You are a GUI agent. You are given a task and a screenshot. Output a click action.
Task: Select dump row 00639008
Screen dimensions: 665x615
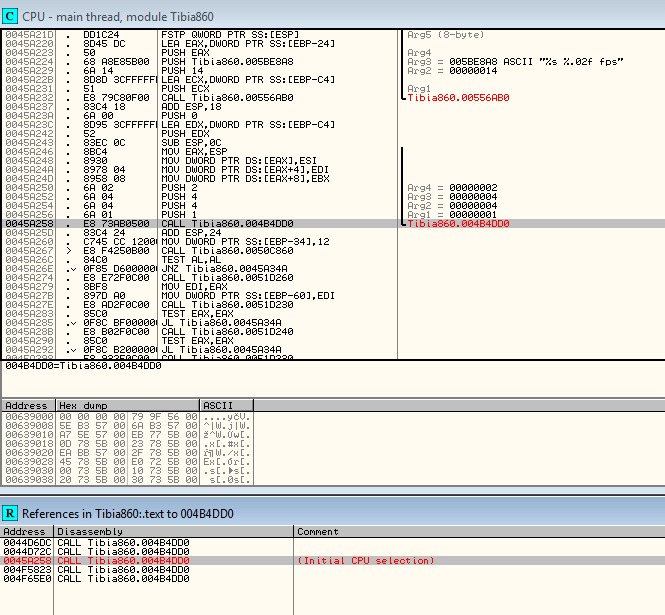point(127,425)
